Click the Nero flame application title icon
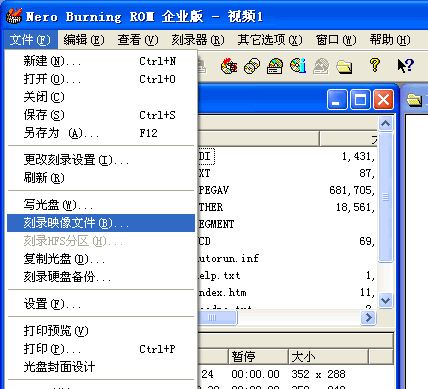428x389 pixels. (14, 16)
